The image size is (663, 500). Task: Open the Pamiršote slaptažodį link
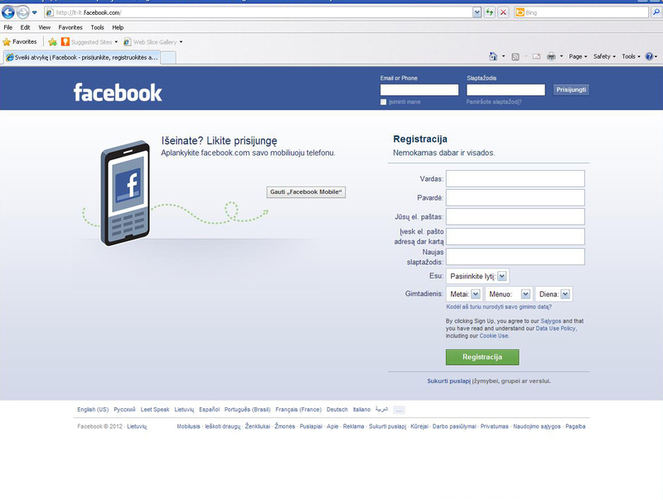pos(494,102)
